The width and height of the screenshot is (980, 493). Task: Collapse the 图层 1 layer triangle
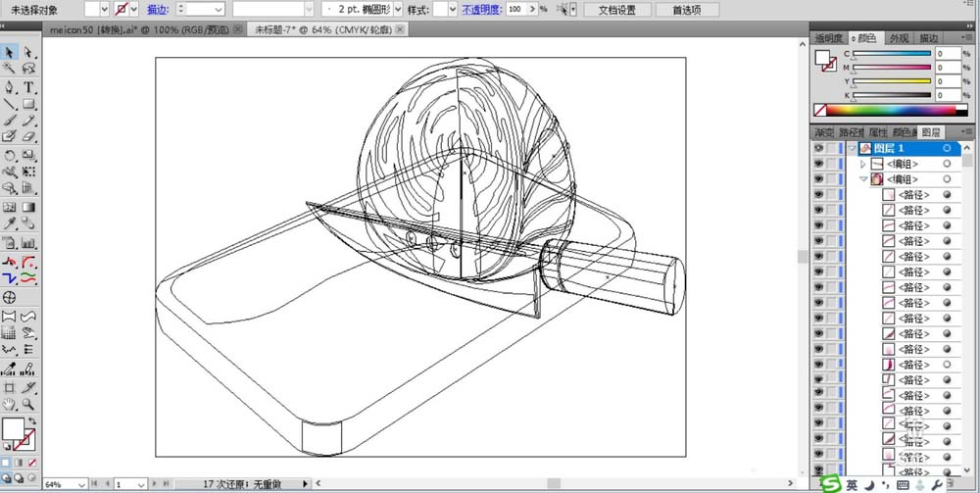[852, 148]
